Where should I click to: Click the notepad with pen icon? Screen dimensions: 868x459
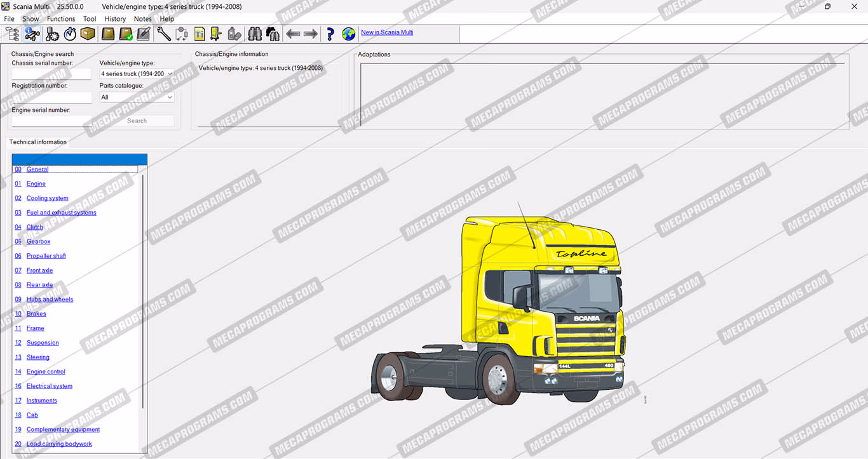point(144,34)
